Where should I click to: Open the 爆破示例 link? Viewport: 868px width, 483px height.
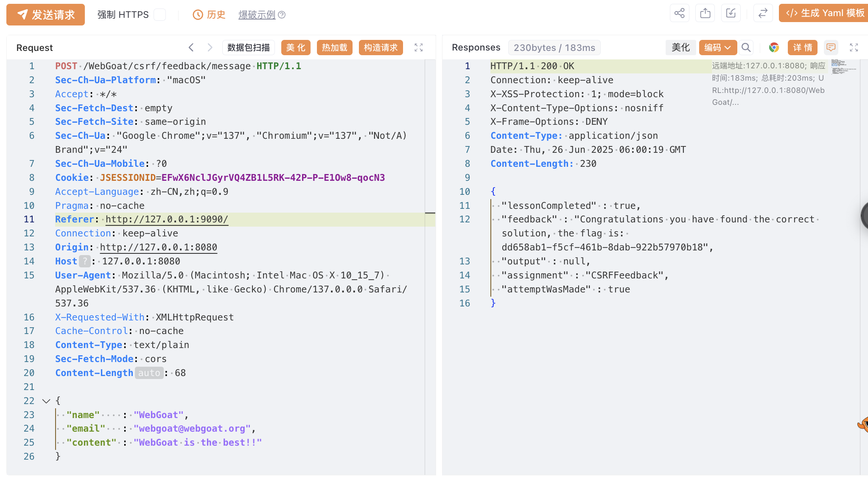[257, 15]
